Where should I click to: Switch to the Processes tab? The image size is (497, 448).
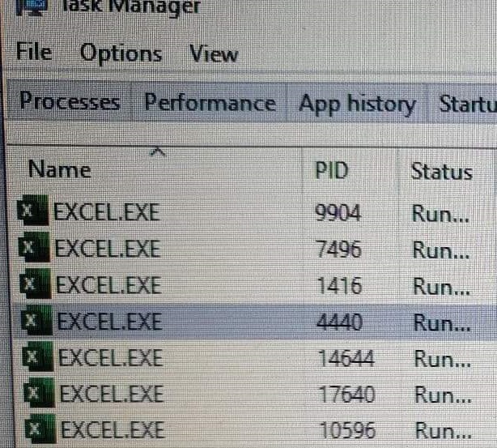click(x=70, y=101)
